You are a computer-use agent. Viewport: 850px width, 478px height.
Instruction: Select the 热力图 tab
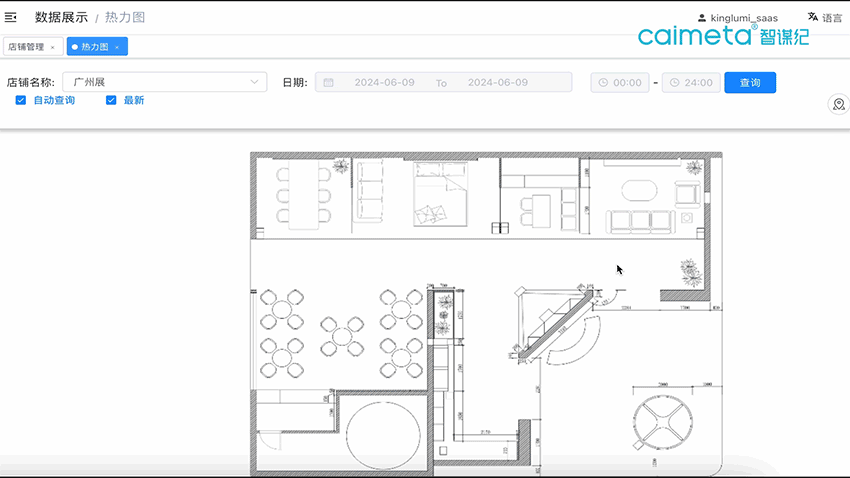pos(94,47)
